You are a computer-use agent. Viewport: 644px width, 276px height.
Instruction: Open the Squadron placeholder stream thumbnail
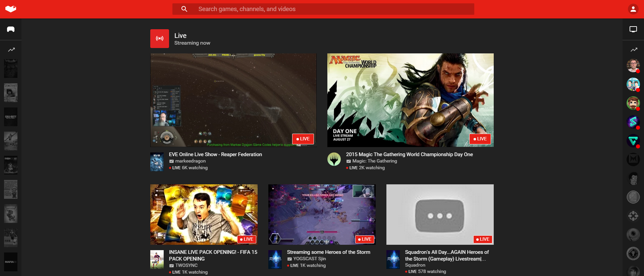pyautogui.click(x=440, y=215)
